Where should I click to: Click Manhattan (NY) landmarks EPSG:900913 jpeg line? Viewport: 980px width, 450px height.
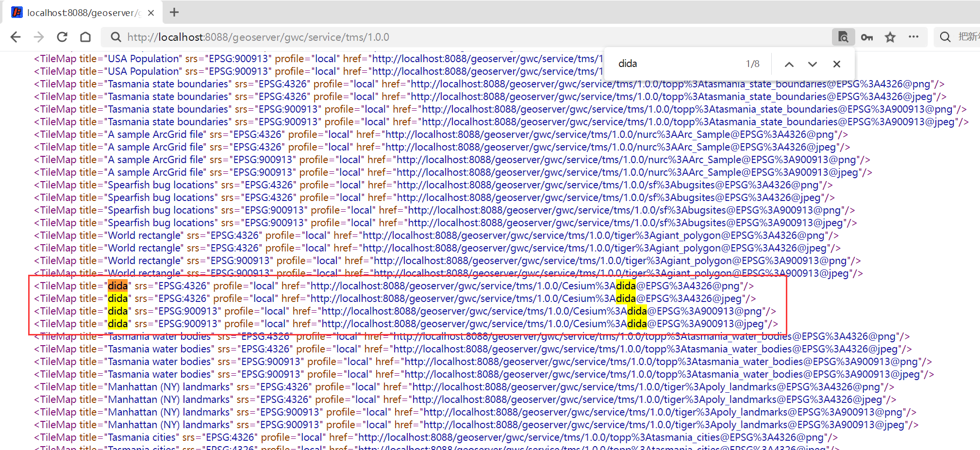pyautogui.click(x=476, y=425)
